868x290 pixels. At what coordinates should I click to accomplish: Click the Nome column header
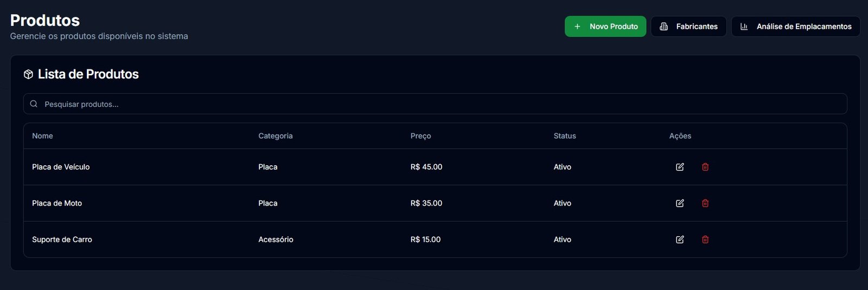coord(42,136)
